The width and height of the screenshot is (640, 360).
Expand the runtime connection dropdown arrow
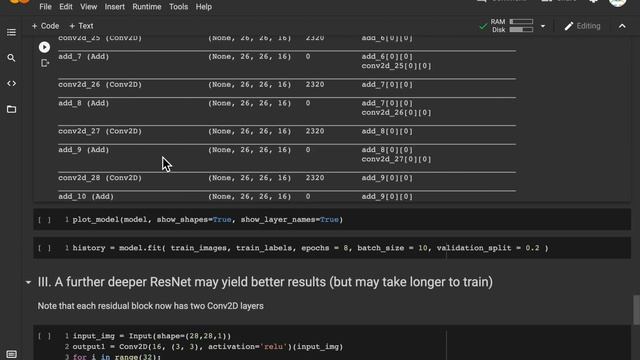tap(543, 26)
